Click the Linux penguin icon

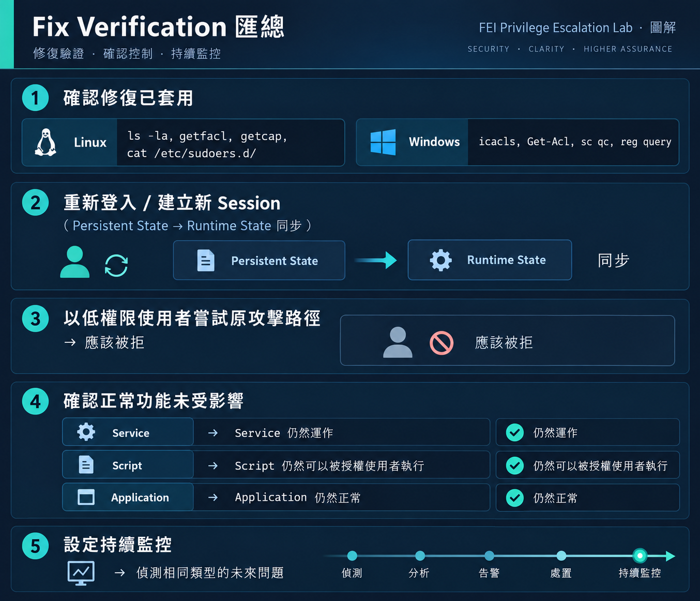tap(45, 142)
